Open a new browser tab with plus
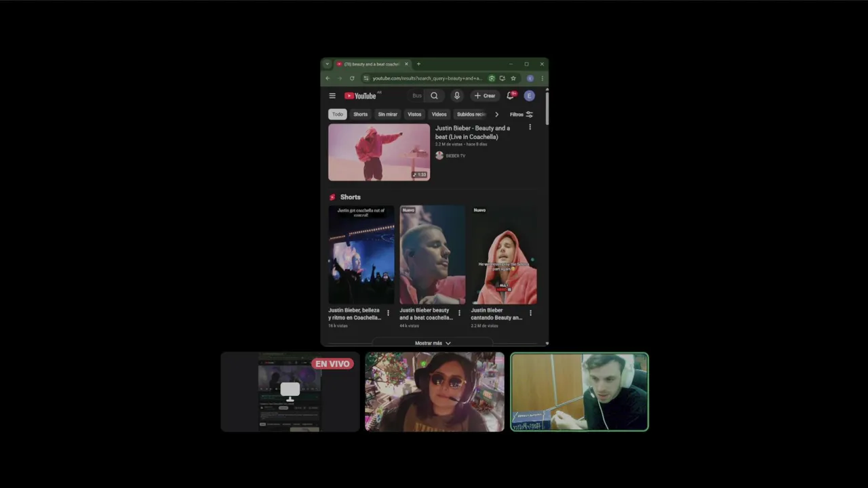Screen dimensions: 868x488 (418, 64)
